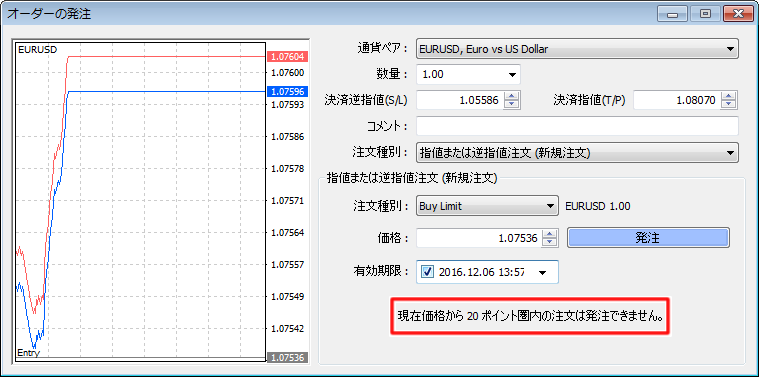Click the 1.07586 price axis label
759x377 pixels.
288,136
